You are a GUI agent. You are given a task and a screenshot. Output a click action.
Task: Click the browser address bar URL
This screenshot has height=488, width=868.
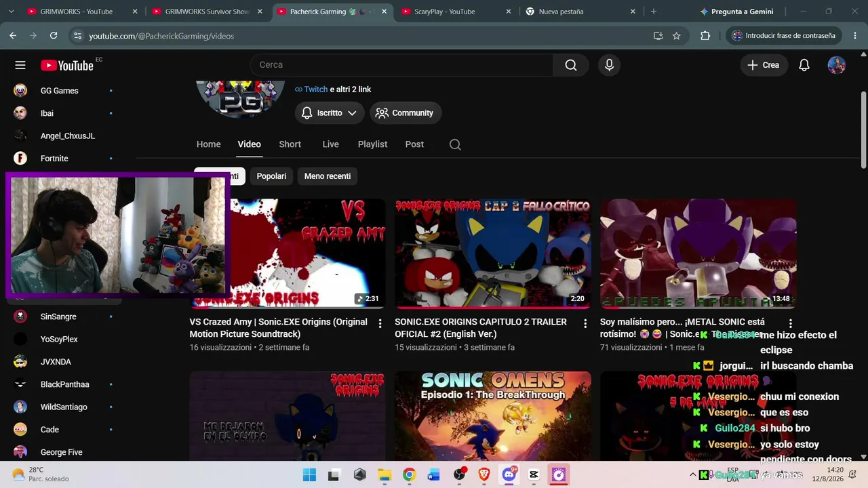point(161,36)
